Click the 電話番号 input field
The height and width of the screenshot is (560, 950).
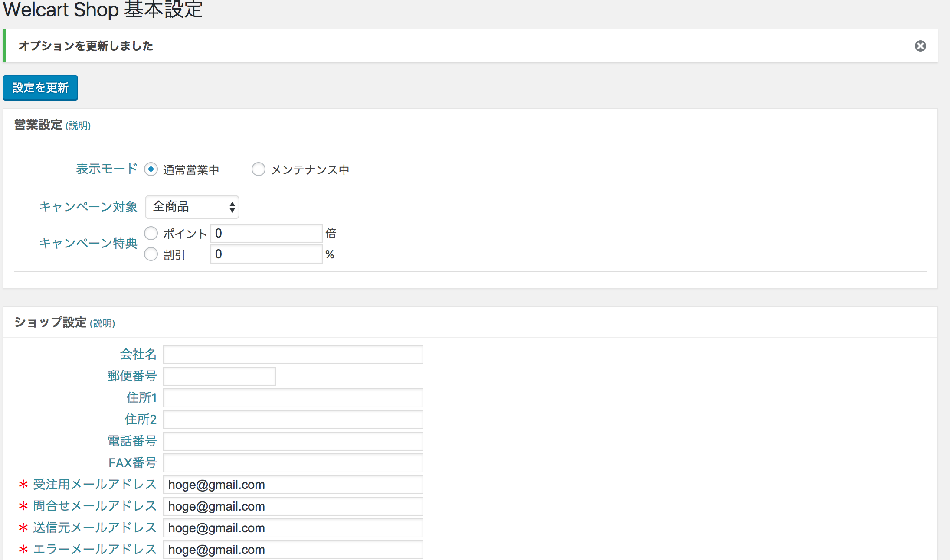click(293, 441)
